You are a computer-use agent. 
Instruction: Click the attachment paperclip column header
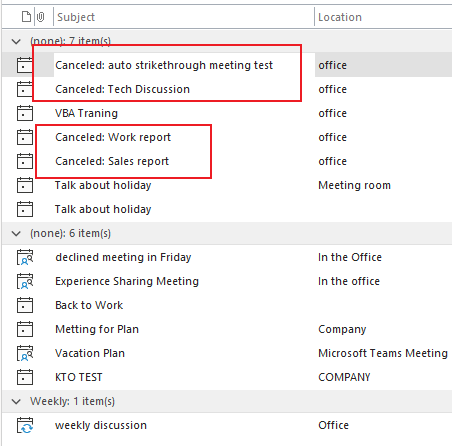coord(41,17)
